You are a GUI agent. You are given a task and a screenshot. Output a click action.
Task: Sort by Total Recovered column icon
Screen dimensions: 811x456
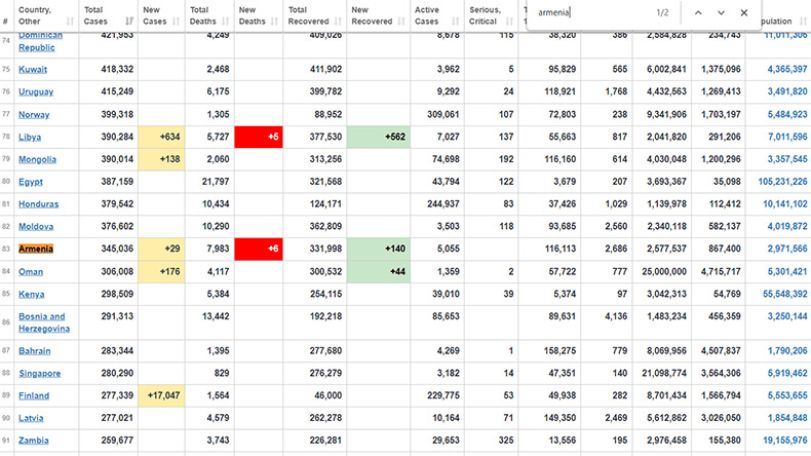click(338, 21)
